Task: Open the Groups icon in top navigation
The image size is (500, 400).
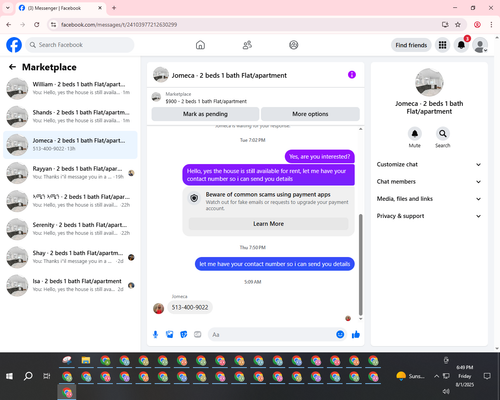Action: (294, 45)
